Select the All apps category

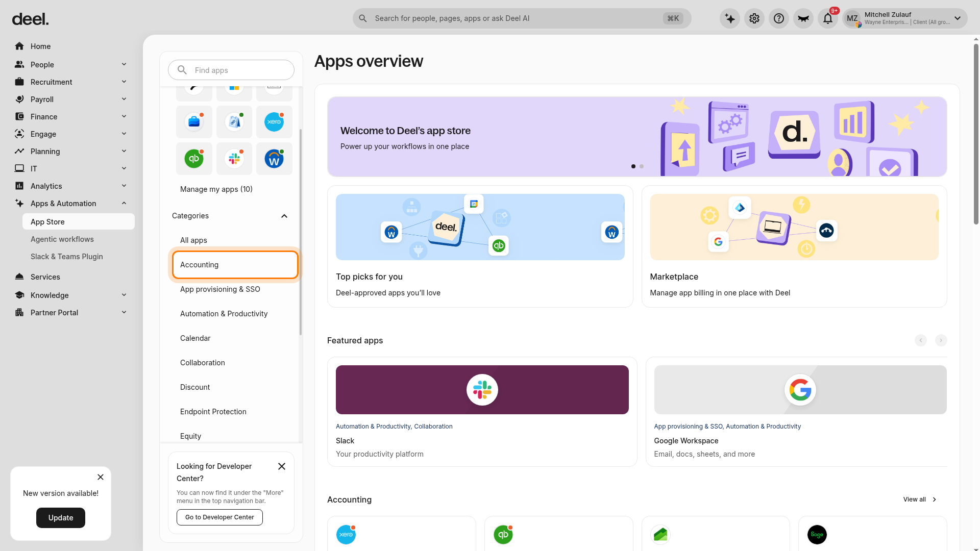click(x=235, y=240)
